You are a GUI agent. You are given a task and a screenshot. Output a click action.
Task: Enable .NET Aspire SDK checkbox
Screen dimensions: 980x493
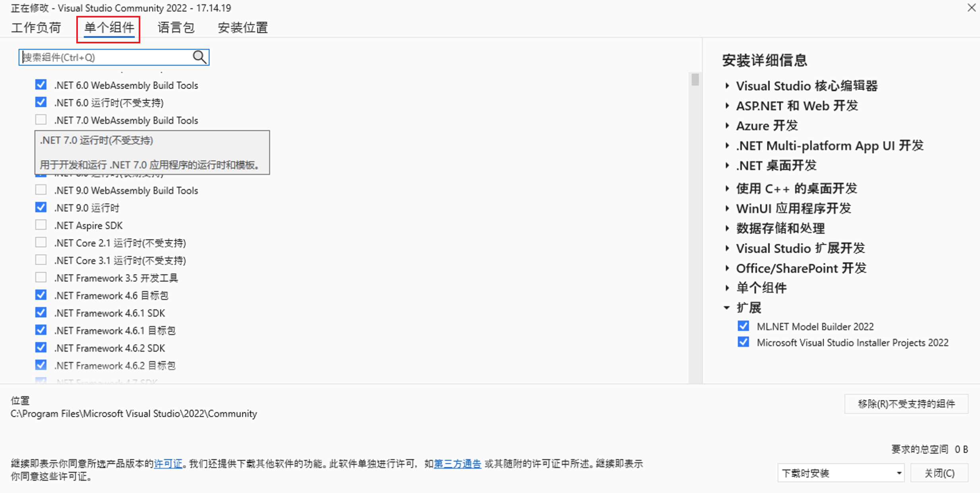[41, 225]
